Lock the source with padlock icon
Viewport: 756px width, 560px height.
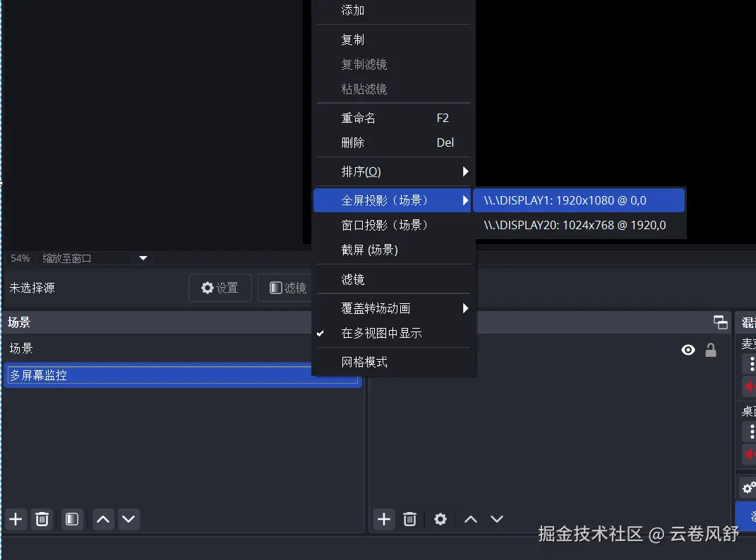tap(711, 350)
